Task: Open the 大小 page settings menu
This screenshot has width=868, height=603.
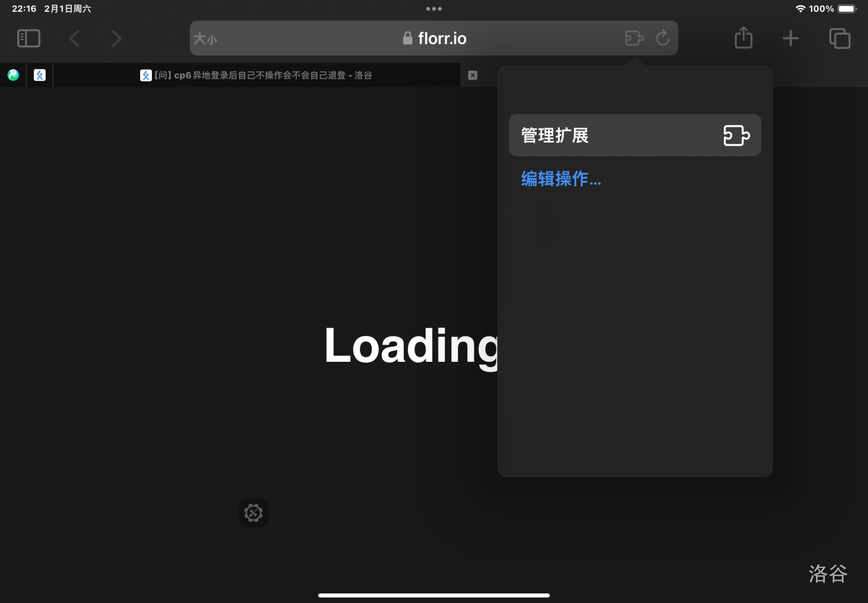Action: click(205, 39)
